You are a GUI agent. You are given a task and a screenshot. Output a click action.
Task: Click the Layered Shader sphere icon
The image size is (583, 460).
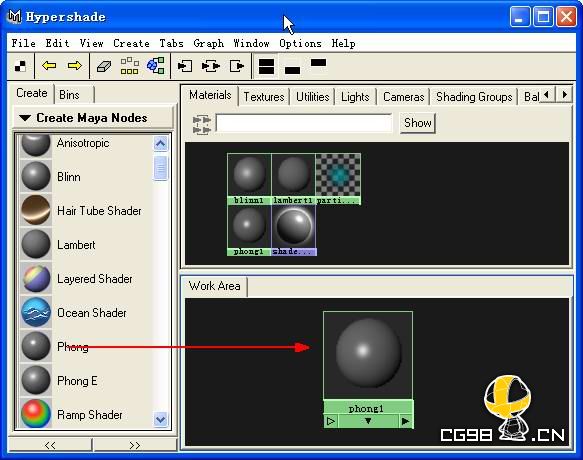point(36,278)
